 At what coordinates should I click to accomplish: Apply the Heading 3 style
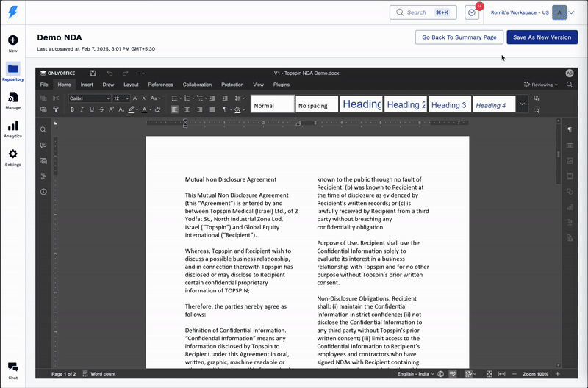449,104
